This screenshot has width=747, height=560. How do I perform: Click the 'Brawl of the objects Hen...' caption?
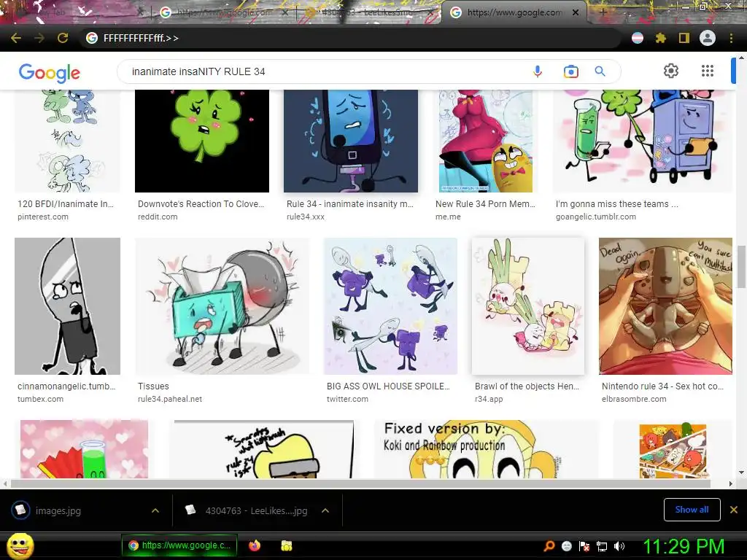tap(527, 386)
